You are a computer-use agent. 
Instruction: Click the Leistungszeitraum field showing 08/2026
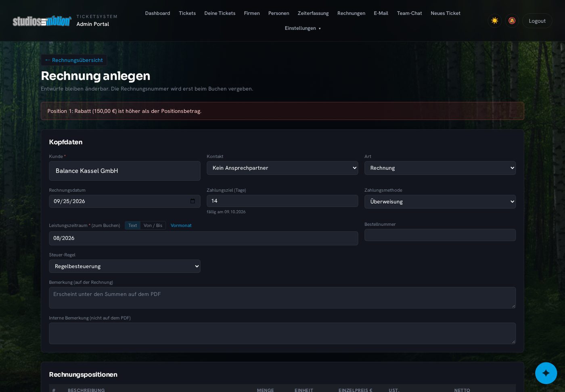203,238
